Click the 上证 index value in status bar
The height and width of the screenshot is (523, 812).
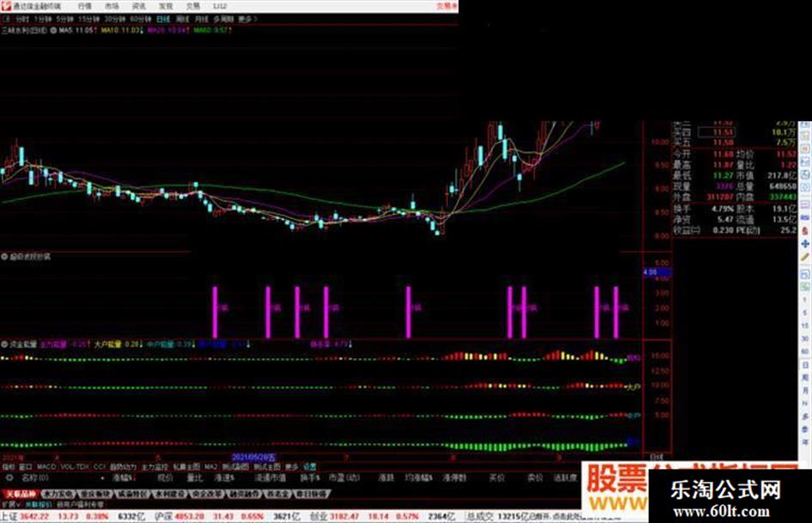[34, 517]
